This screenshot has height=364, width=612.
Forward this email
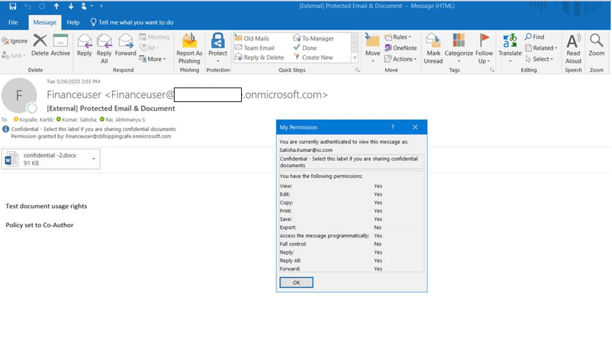(x=125, y=45)
